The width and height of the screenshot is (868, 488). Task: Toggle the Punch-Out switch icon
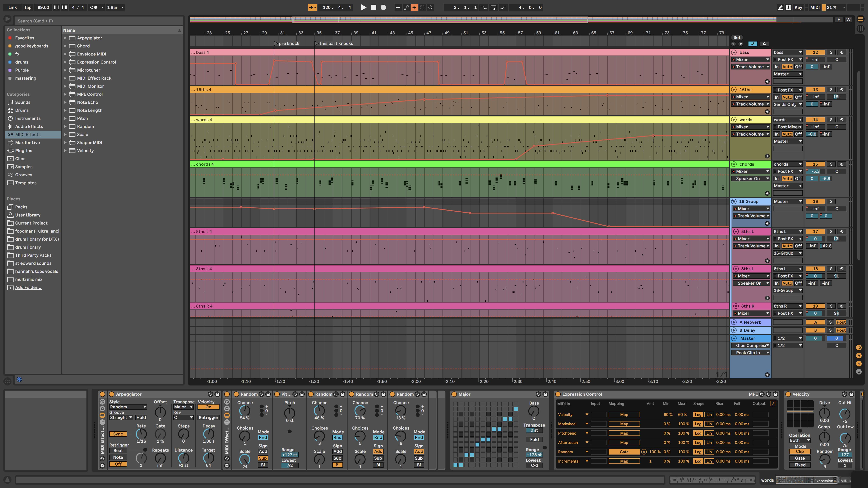503,7
